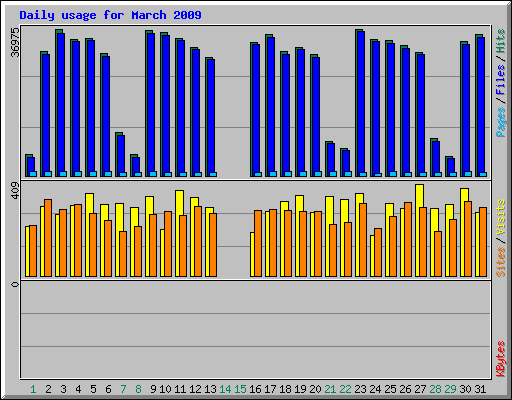
Task: Click the orange Sites bar for day 2
Action: pos(48,238)
